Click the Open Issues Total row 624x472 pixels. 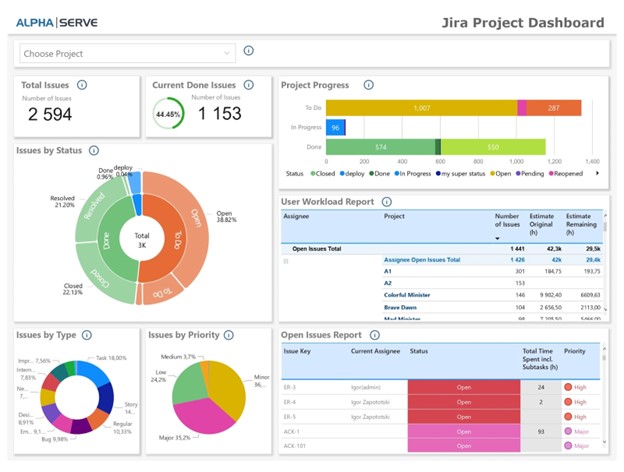(442, 249)
